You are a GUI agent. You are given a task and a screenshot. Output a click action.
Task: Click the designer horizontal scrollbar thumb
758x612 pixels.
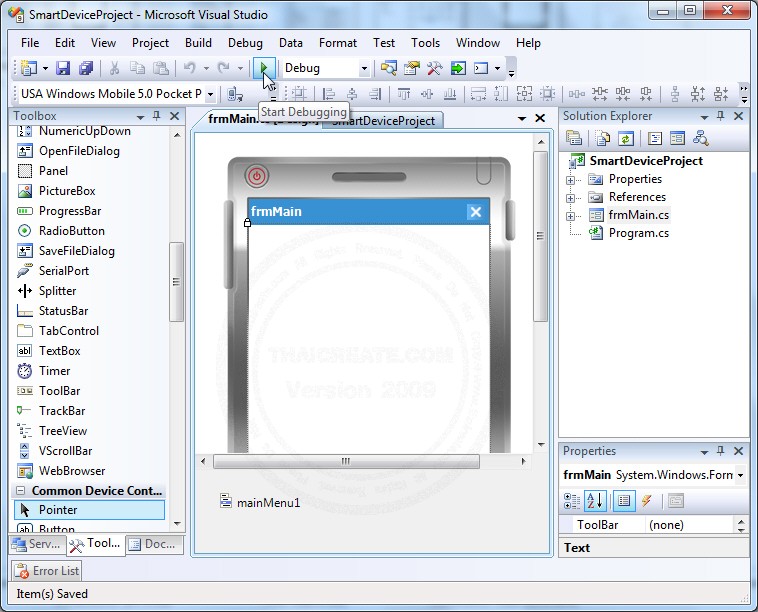(x=346, y=461)
